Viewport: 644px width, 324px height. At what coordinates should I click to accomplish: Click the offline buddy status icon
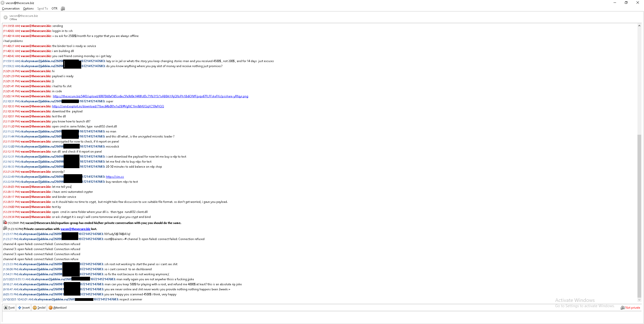[x=6, y=17]
